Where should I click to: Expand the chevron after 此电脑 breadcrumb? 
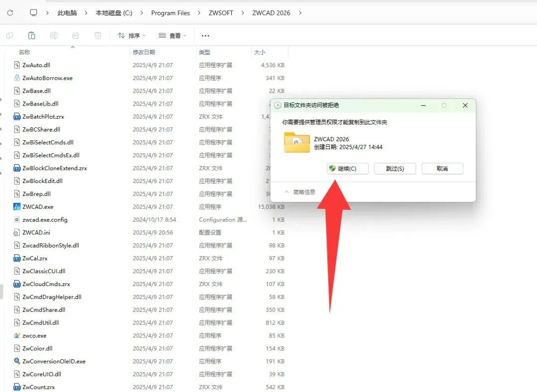(x=86, y=13)
